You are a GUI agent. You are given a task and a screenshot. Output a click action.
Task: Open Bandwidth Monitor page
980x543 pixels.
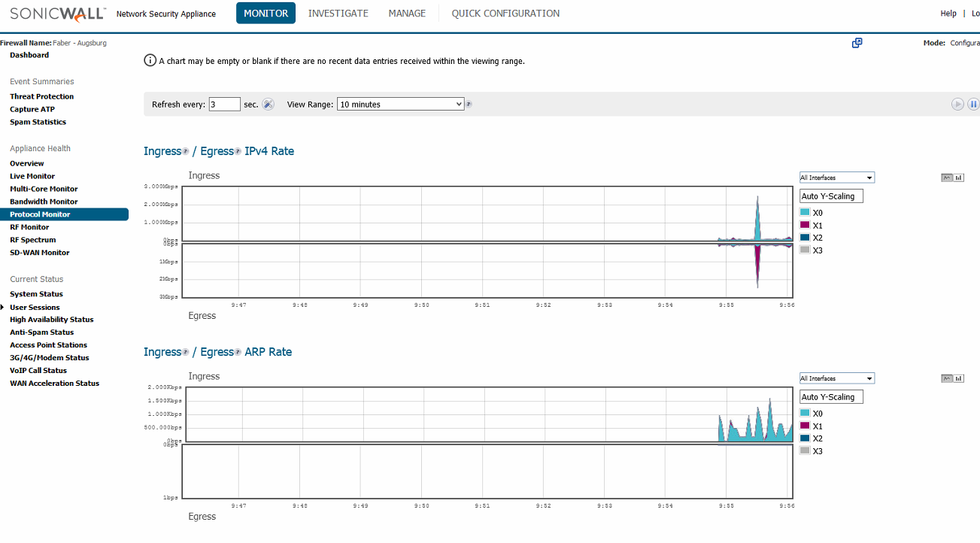44,202
